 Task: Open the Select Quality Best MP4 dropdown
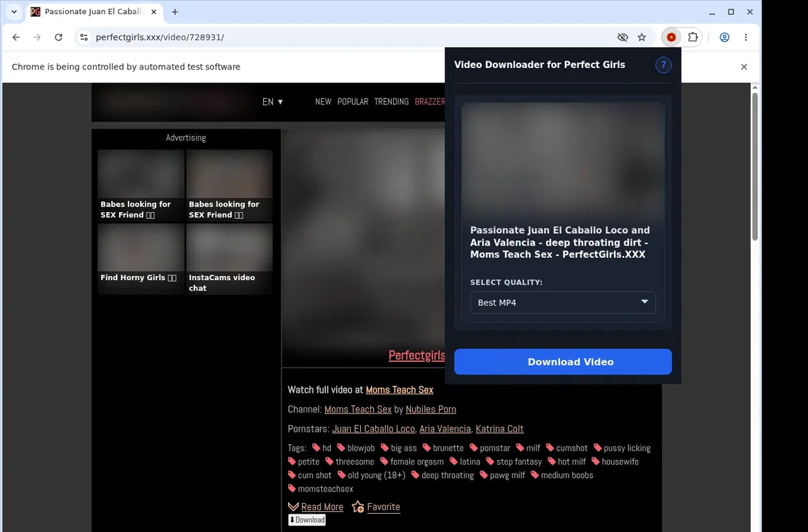[x=563, y=302]
